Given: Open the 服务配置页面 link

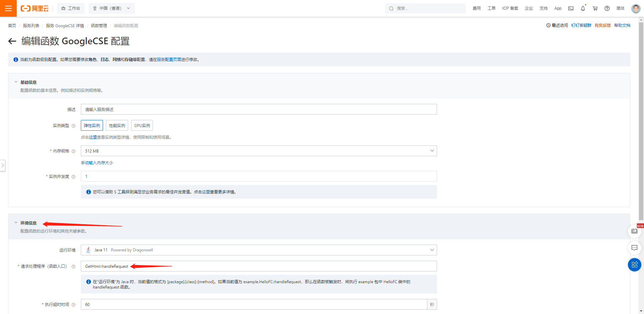Looking at the screenshot, I should (x=169, y=60).
